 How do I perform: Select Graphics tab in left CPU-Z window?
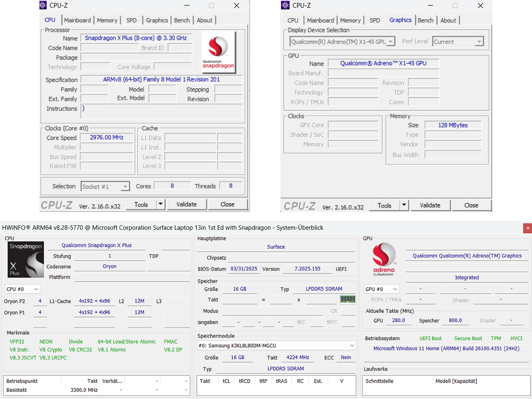coord(157,20)
